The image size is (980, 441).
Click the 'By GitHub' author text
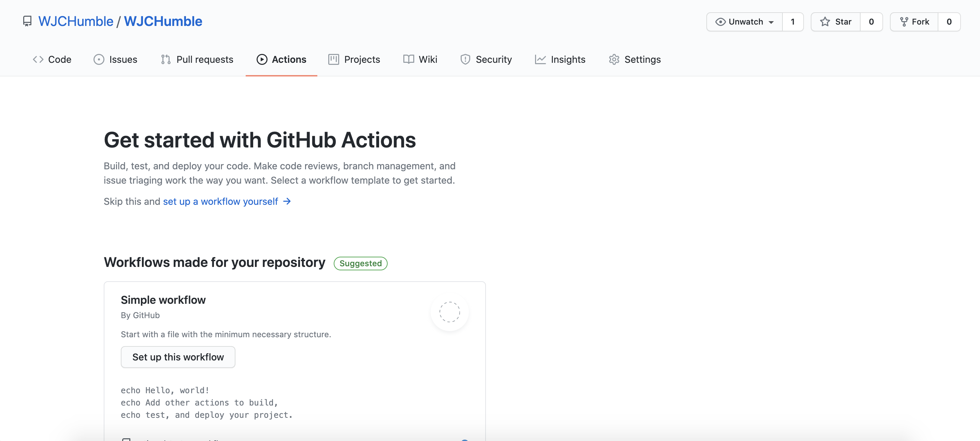pyautogui.click(x=140, y=315)
